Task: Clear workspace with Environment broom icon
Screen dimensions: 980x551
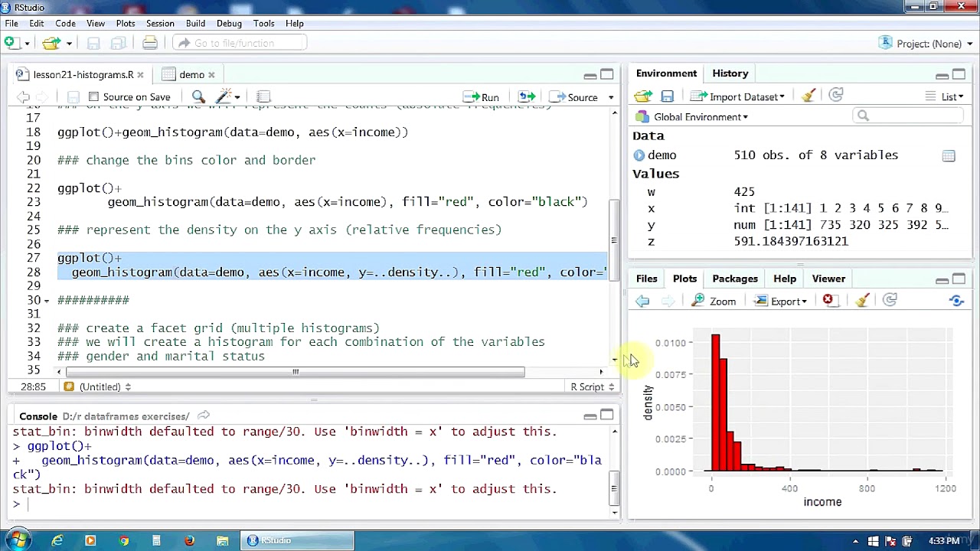Action: (808, 96)
